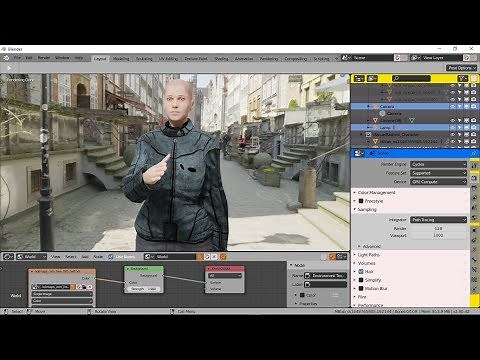Screen dimensions: 480x360
Task: Click the World Output node header
Action: [x=225, y=269]
